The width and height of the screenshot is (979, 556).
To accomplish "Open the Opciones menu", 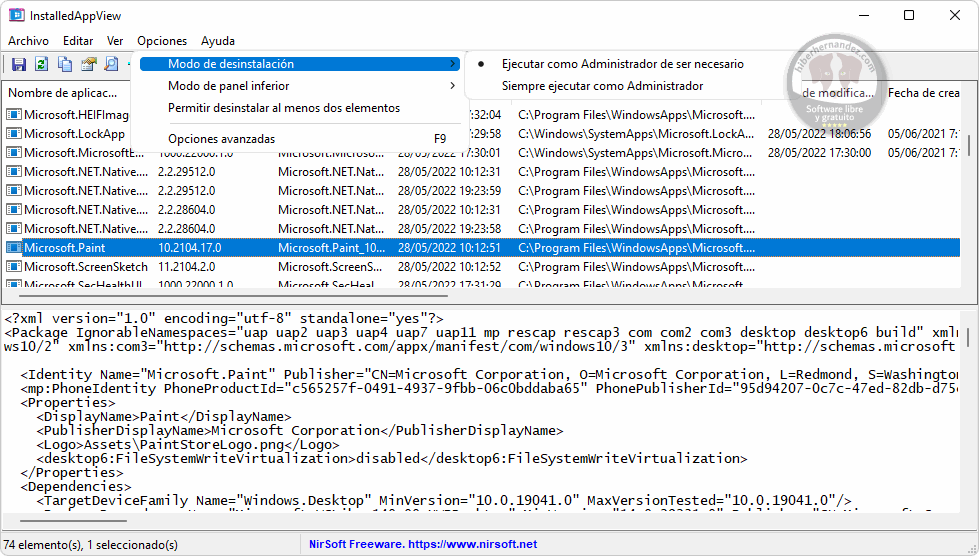I will coord(162,41).
